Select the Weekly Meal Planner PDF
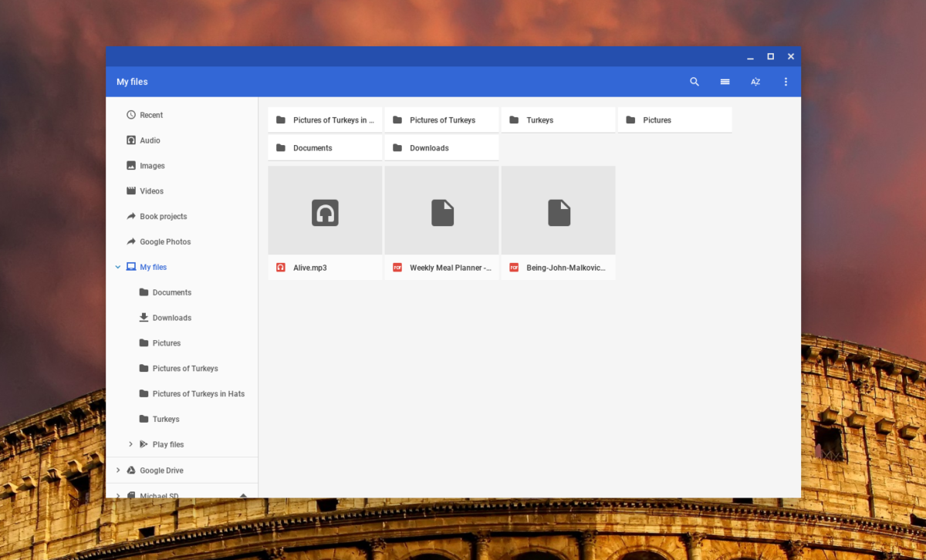926x560 pixels. [441, 222]
